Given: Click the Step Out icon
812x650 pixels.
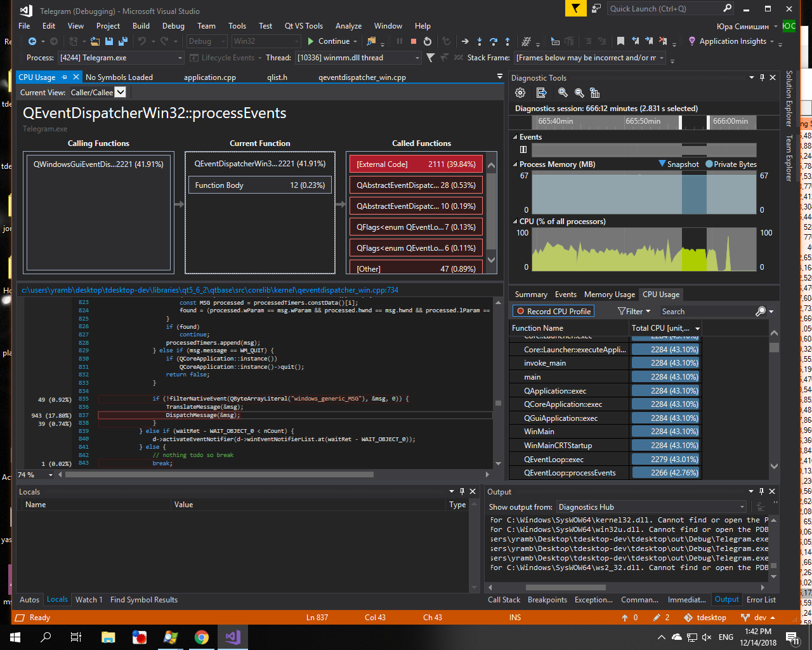Looking at the screenshot, I should (507, 41).
